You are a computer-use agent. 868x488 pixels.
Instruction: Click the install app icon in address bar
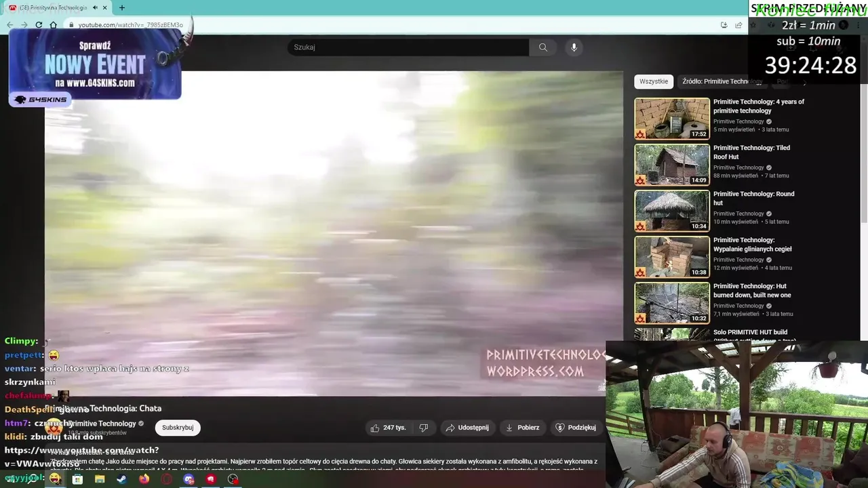pyautogui.click(x=724, y=25)
